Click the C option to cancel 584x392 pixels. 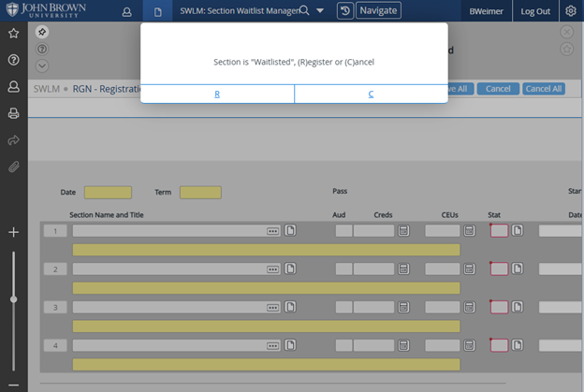tap(371, 94)
